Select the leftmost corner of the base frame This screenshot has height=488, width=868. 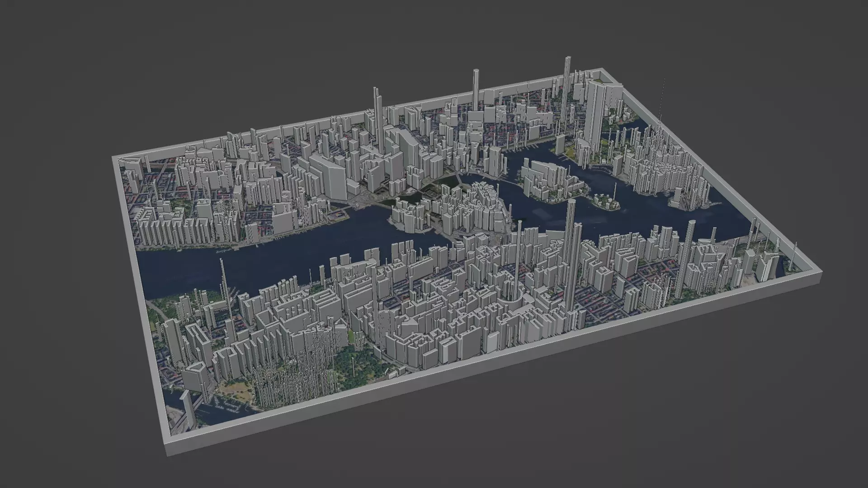(115, 159)
